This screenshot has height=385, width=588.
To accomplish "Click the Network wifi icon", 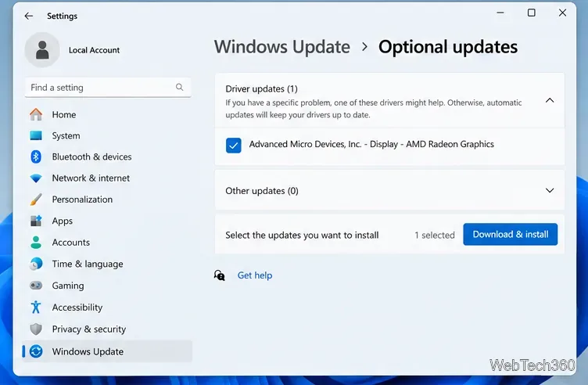I will 36,178.
